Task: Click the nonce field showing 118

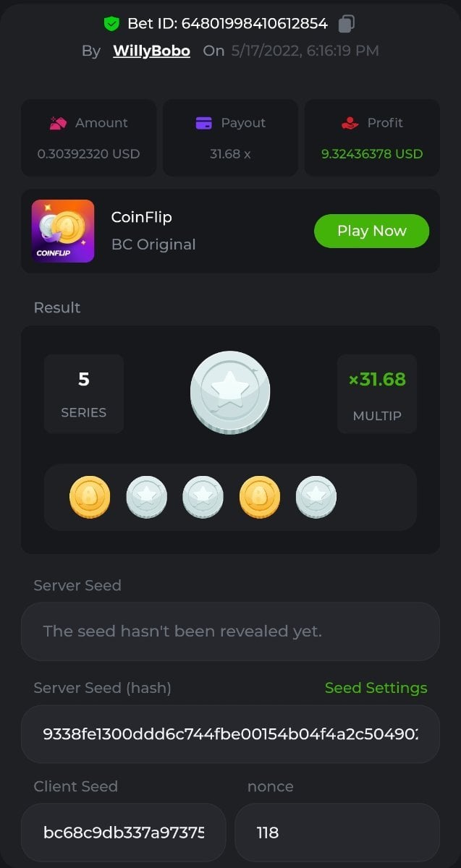Action: (337, 833)
